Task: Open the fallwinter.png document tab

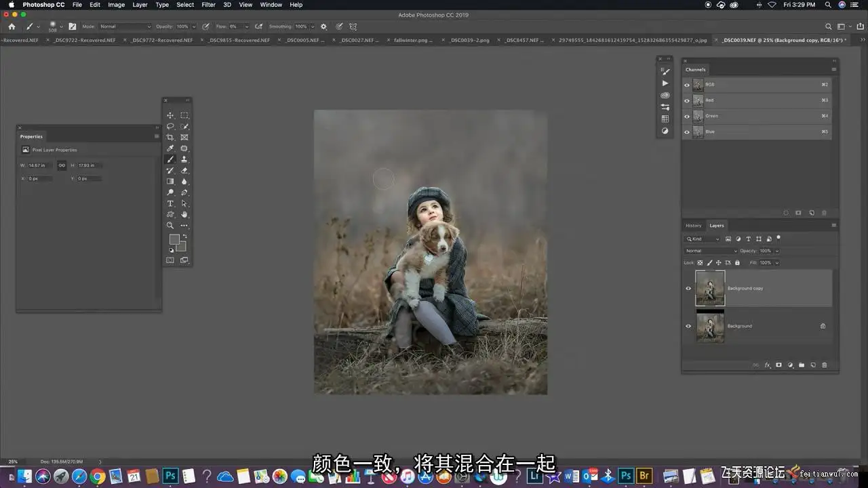Action: 410,40
